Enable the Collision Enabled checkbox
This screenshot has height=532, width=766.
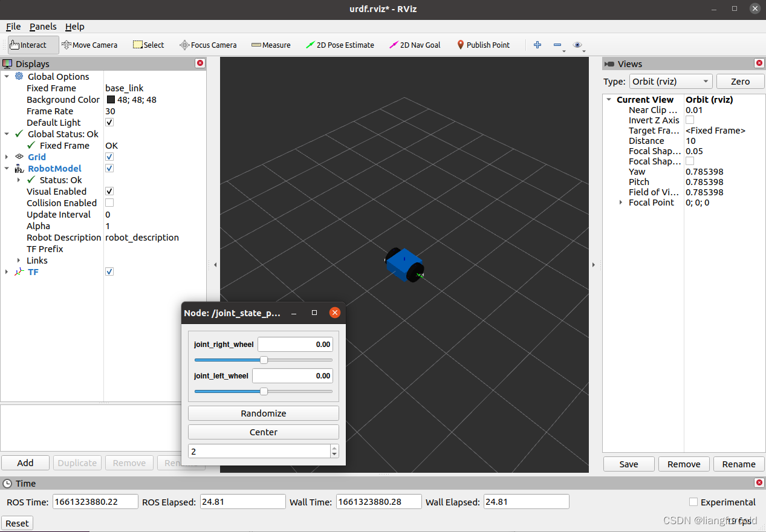[x=109, y=203]
